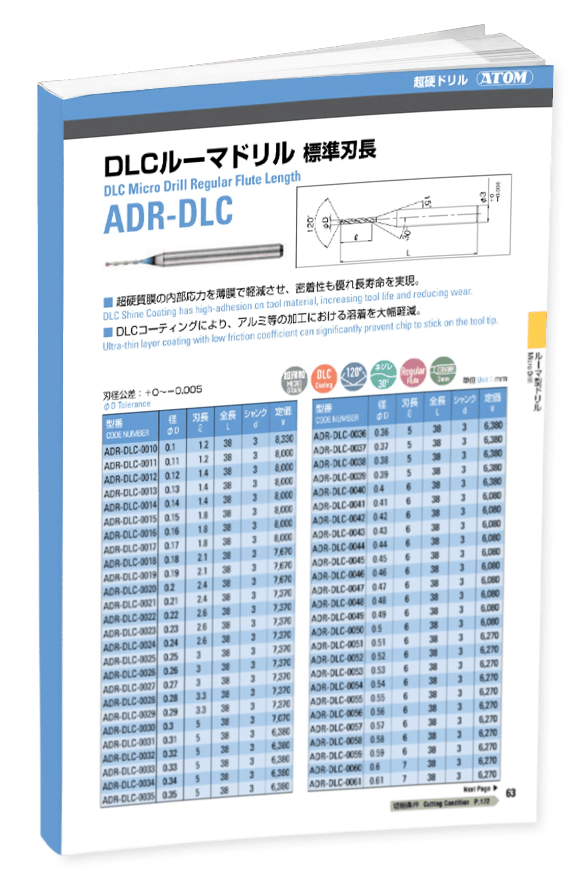Click the orange DLC Coating badge

[x=324, y=378]
